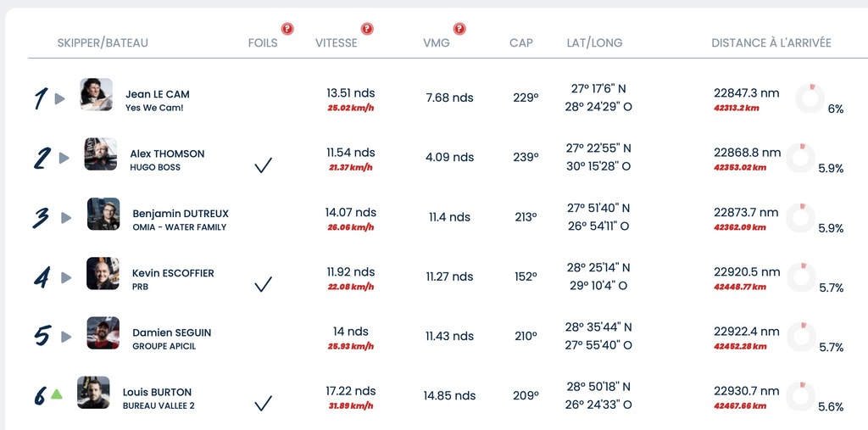Click Jean LE CAM's 6% progress ring
The height and width of the screenshot is (430, 868).
click(x=810, y=98)
